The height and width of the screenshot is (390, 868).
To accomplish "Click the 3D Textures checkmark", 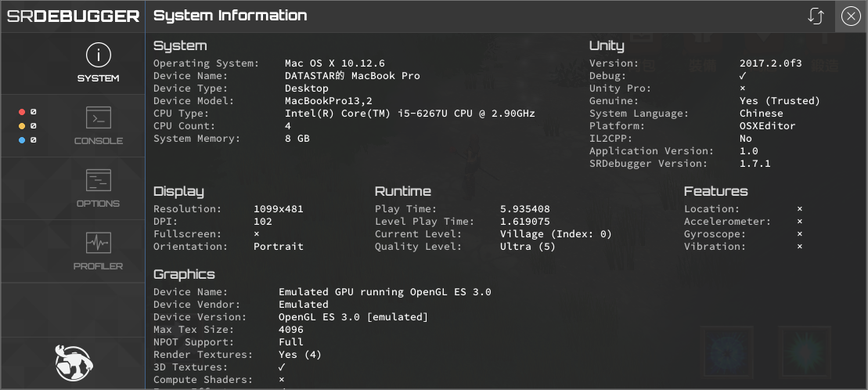I will pyautogui.click(x=282, y=367).
